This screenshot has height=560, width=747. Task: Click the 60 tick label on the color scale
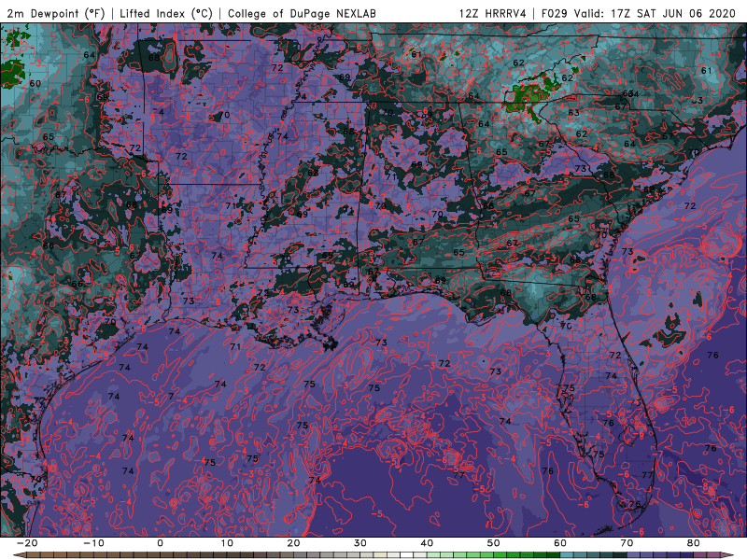[x=560, y=543]
